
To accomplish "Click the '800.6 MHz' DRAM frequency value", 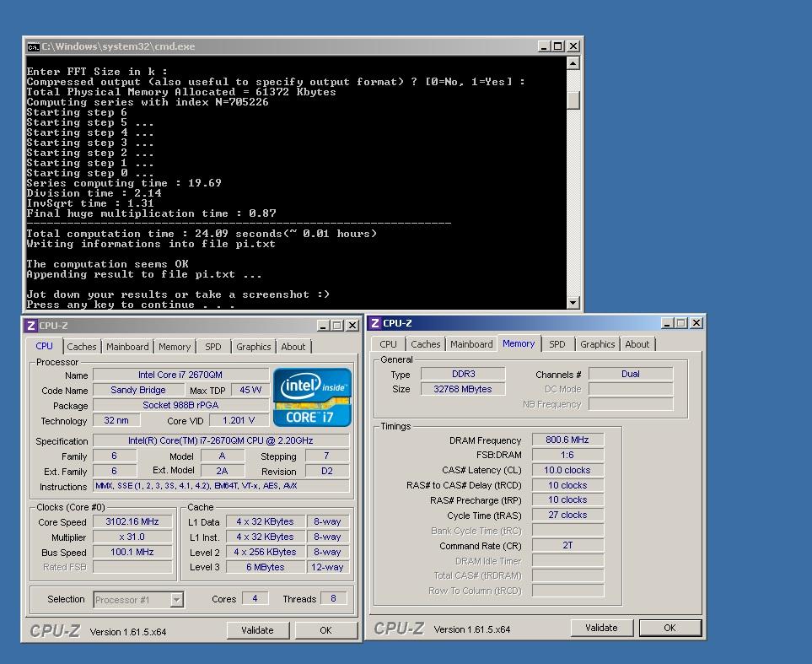I will pyautogui.click(x=567, y=440).
